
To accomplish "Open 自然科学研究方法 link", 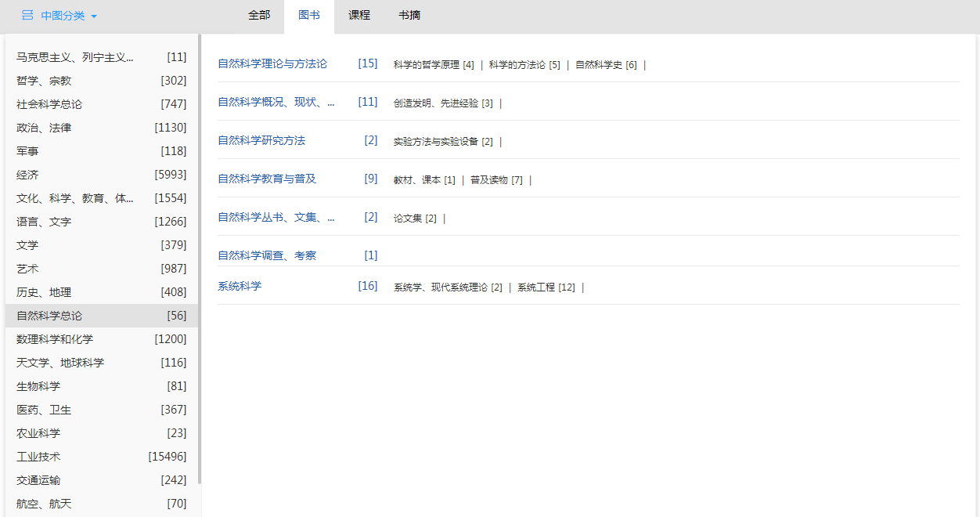I will [261, 140].
